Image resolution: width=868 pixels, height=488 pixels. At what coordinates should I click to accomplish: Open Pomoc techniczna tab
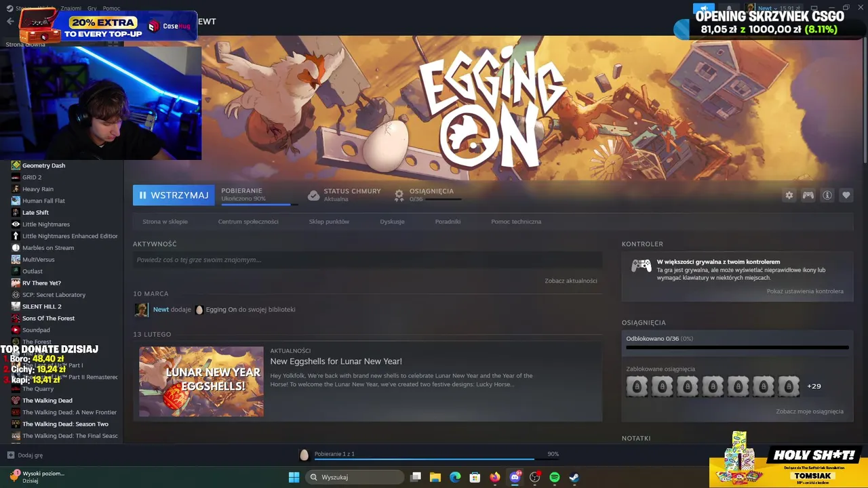pyautogui.click(x=516, y=222)
